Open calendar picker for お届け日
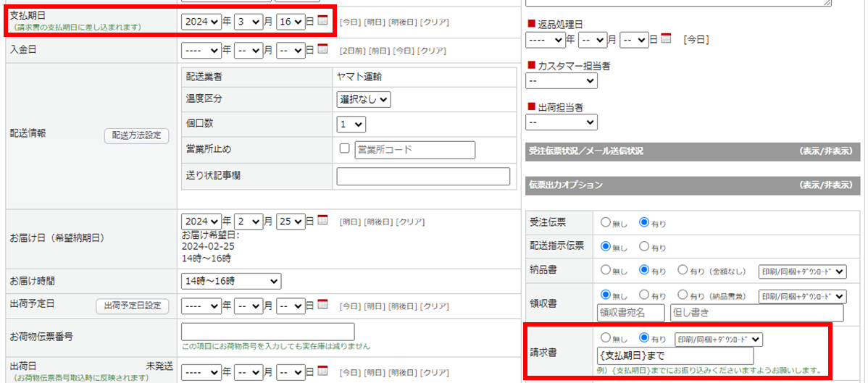 coord(322,220)
